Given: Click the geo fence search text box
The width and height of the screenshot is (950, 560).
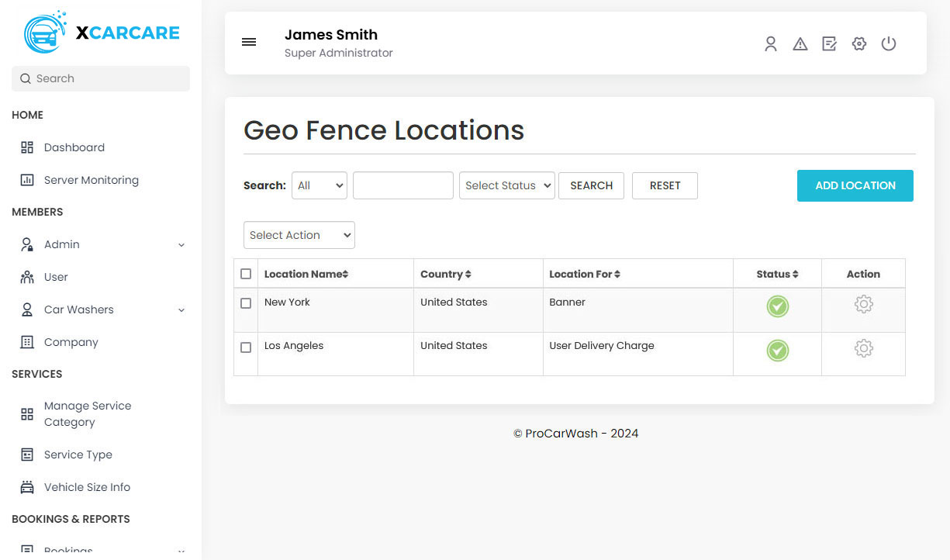Looking at the screenshot, I should [403, 185].
